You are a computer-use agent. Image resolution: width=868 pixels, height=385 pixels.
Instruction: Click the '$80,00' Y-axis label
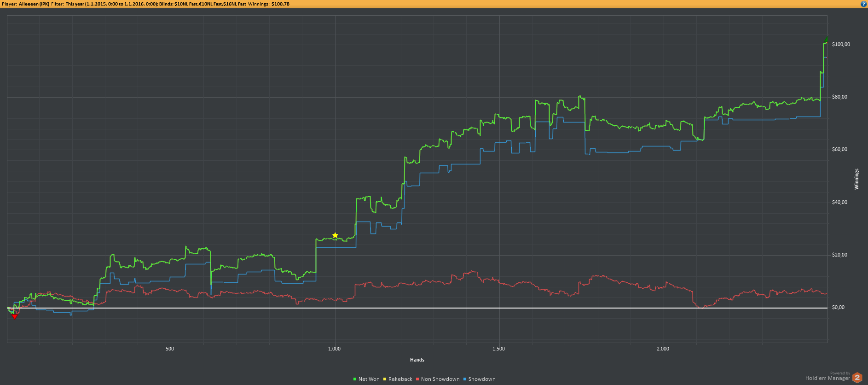[x=839, y=97]
